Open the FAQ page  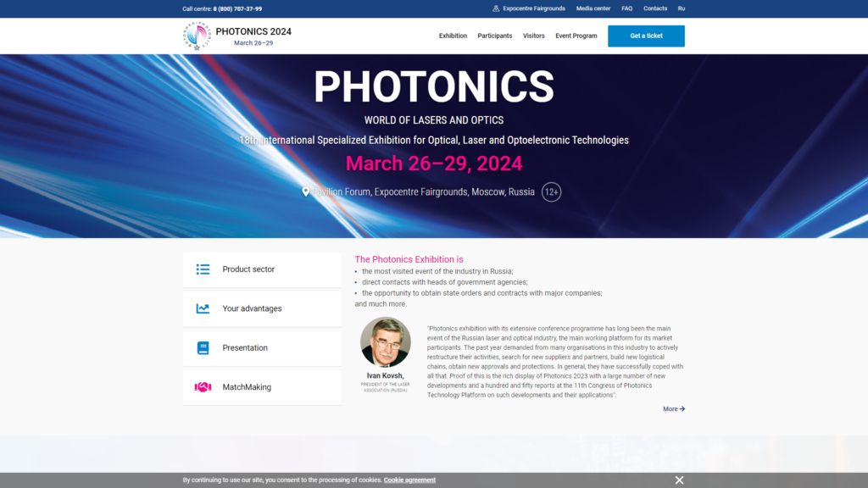click(626, 8)
